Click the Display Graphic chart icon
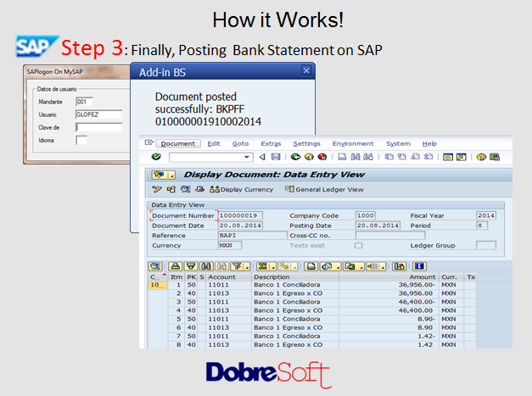The height and width of the screenshot is (396, 532). point(400,266)
